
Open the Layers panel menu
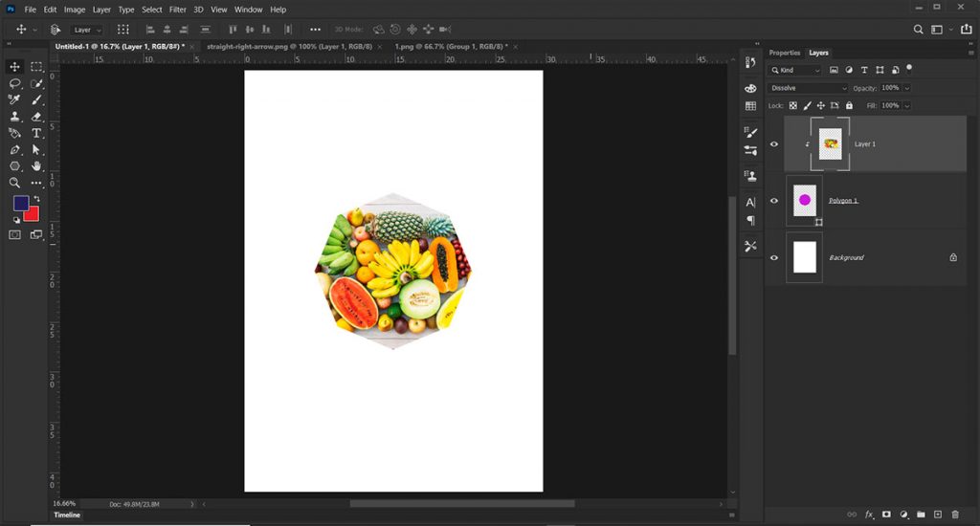coord(970,54)
